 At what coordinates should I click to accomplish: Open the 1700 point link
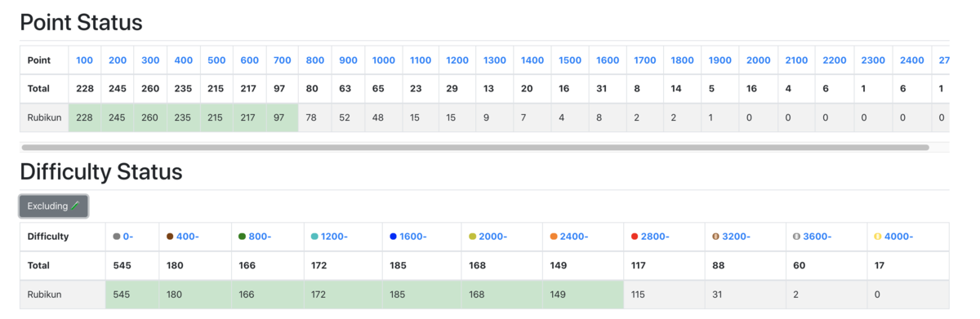pyautogui.click(x=645, y=60)
